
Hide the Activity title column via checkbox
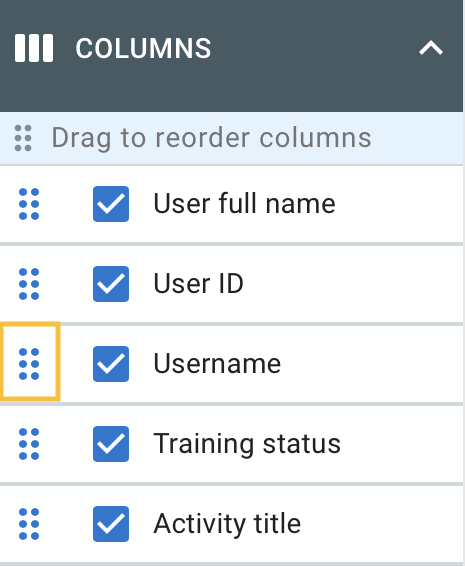pos(111,524)
